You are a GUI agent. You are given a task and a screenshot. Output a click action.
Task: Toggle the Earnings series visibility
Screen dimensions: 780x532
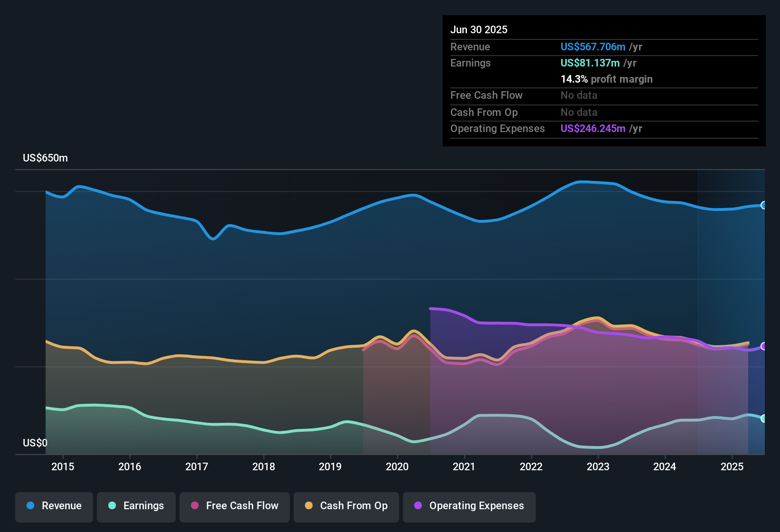tap(136, 506)
